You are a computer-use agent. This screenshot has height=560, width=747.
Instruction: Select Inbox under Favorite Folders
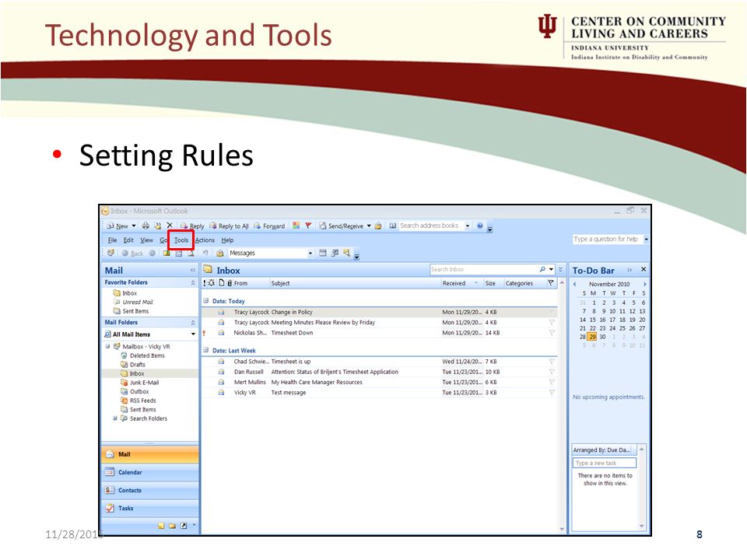click(x=124, y=293)
